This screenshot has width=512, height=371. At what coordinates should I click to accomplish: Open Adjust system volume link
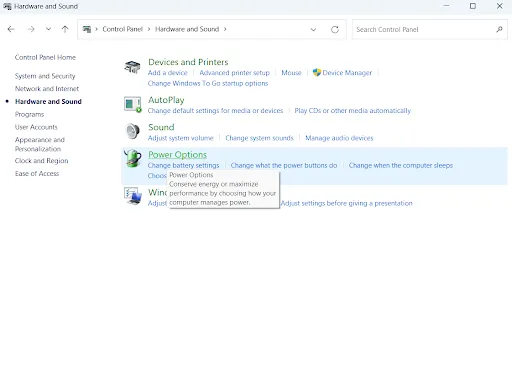[x=181, y=138]
